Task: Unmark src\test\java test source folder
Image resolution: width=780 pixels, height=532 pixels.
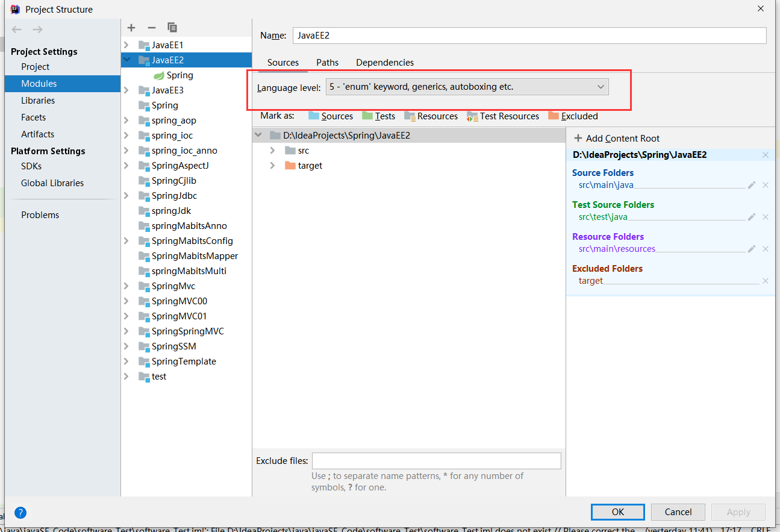Action: point(766,217)
